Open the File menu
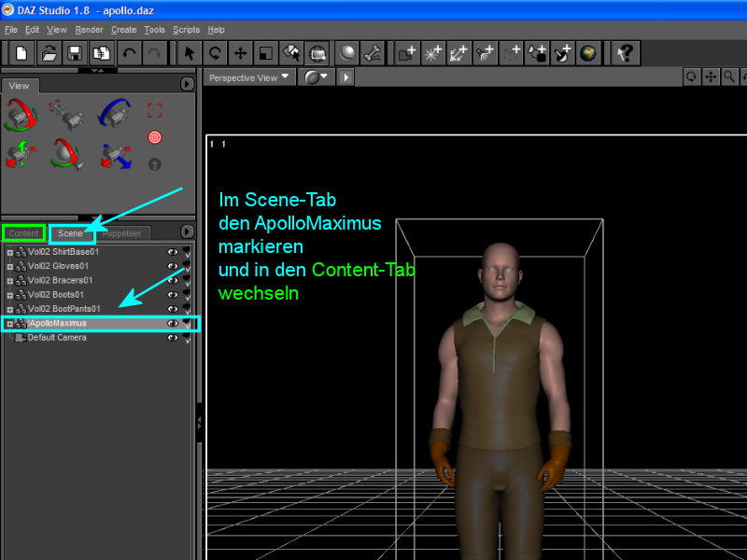 [x=11, y=30]
